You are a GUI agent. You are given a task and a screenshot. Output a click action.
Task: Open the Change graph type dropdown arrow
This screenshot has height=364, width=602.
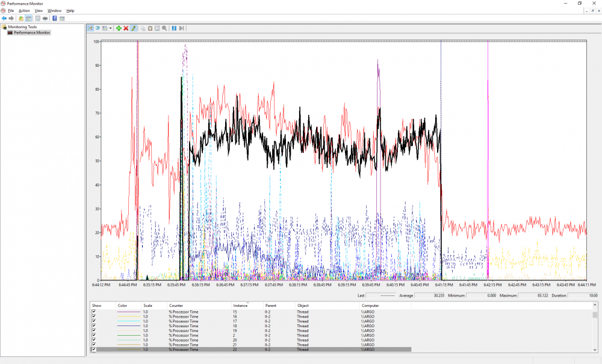110,28
